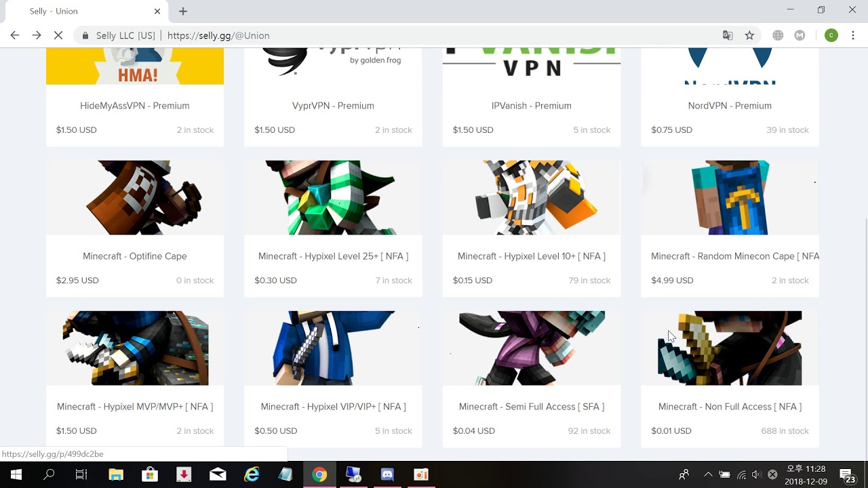Open the translate page icon
The image size is (868, 488).
(728, 35)
